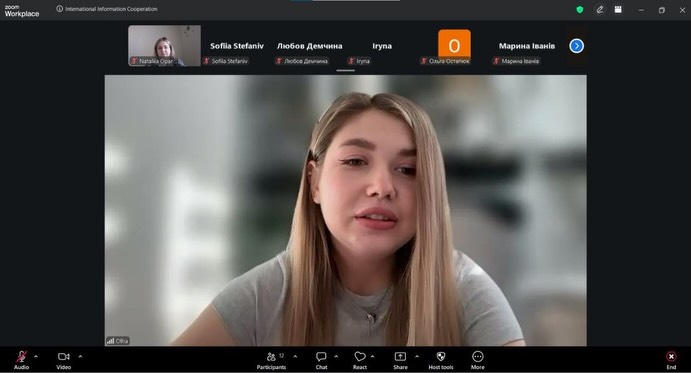Open the React heart menu
The height and width of the screenshot is (373, 691).
pos(360,360)
